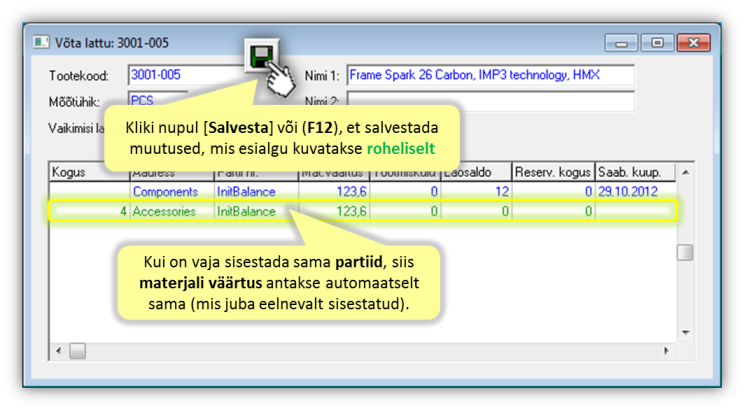The image size is (744, 410).
Task: Click the Laosaldo column header
Action: click(x=476, y=172)
